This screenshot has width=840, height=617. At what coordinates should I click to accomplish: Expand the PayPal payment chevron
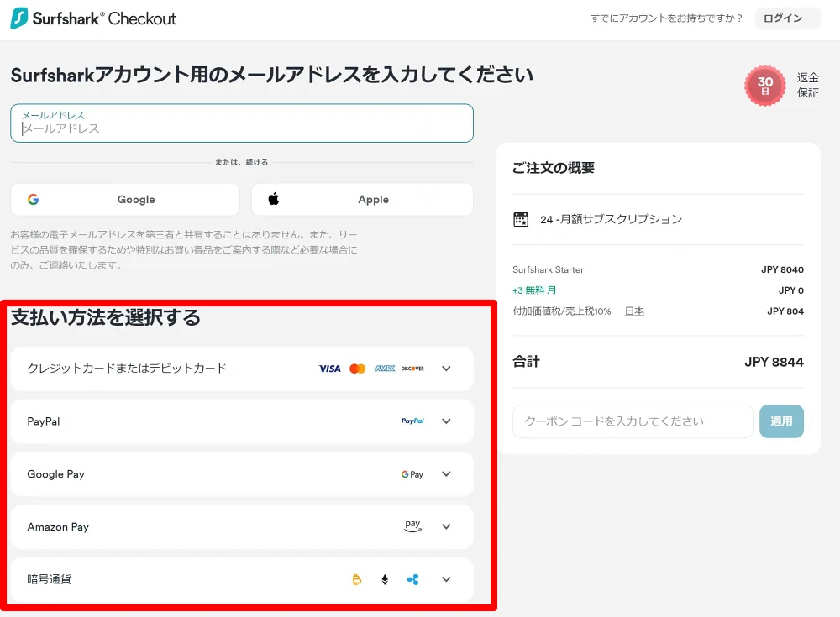[x=446, y=421]
